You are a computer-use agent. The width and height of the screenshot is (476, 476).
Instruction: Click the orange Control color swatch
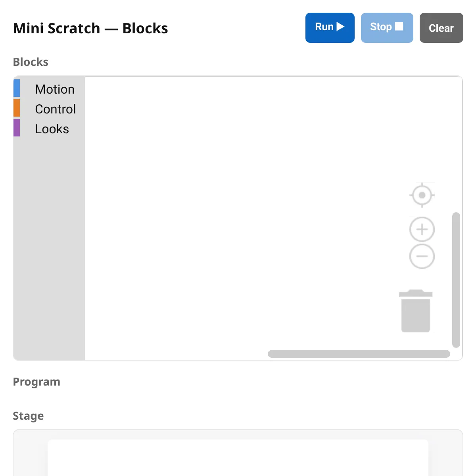(17, 108)
